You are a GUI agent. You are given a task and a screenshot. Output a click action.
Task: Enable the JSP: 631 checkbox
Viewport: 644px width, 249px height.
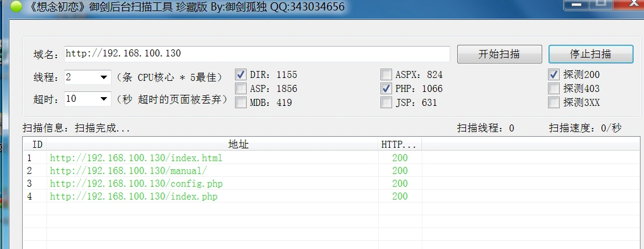tap(386, 102)
